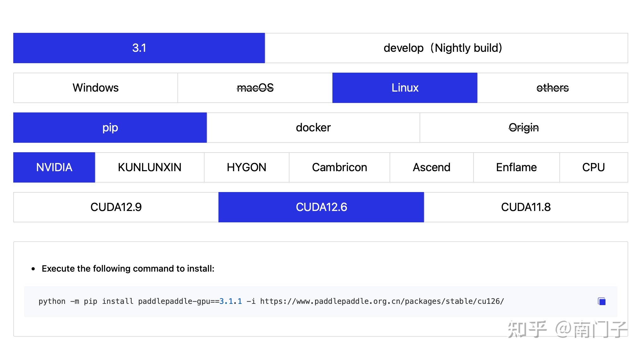Pick Cambricon as hardware
644x355 pixels.
click(339, 167)
